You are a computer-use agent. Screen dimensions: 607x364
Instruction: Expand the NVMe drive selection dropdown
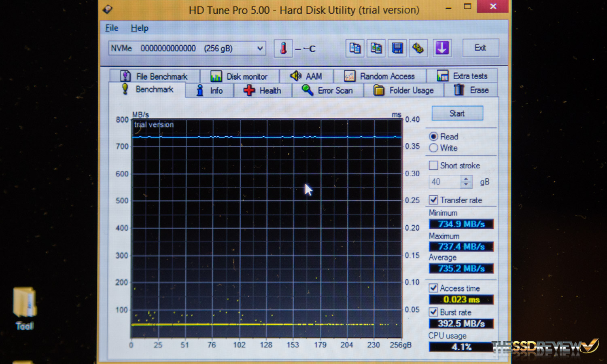pos(260,49)
